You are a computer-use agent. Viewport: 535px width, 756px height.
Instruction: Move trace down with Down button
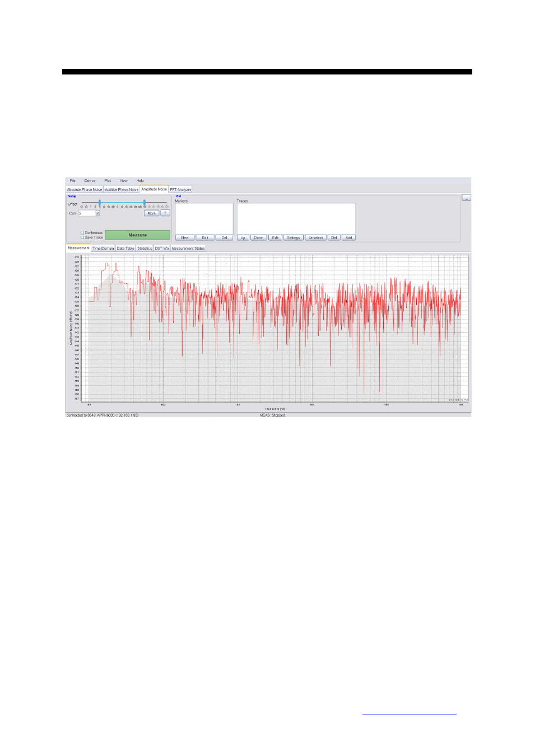pyautogui.click(x=258, y=238)
